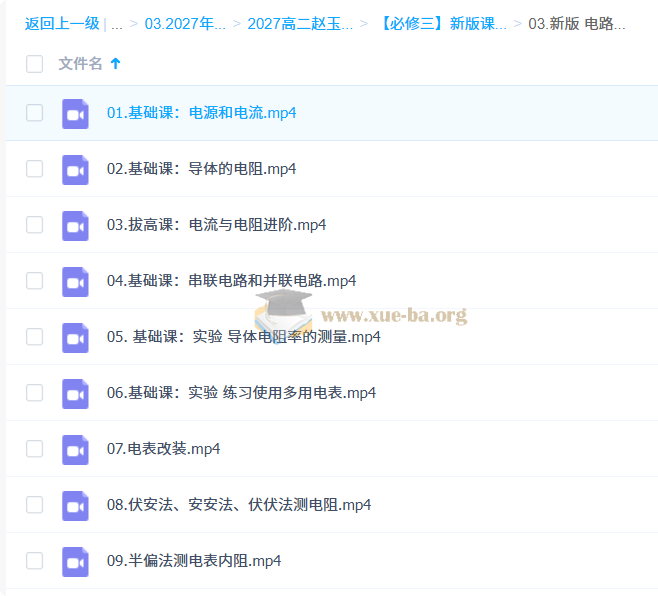The width and height of the screenshot is (658, 596).
Task: Open breadcrumb folder 03.2027年...
Action: tap(185, 24)
